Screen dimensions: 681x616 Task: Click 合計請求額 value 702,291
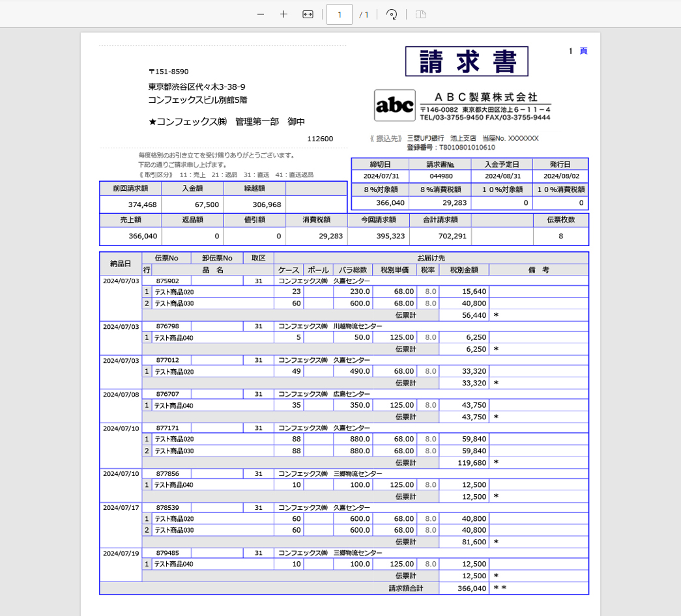(452, 236)
